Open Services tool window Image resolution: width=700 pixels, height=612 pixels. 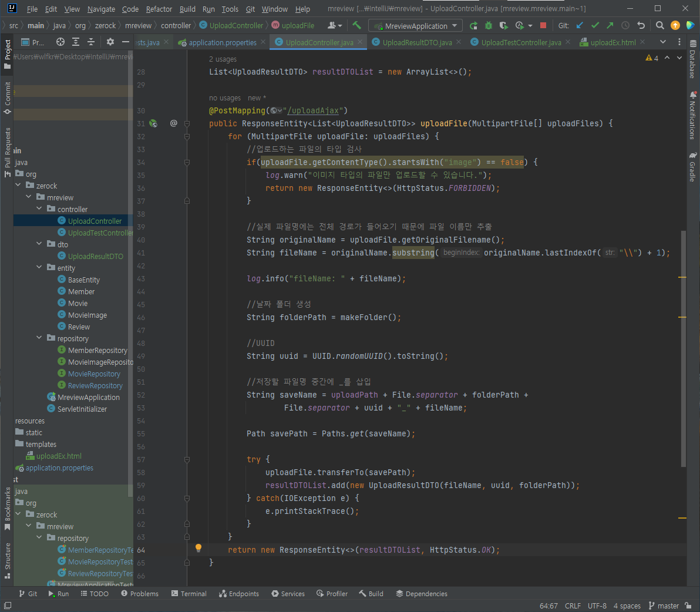(x=288, y=594)
